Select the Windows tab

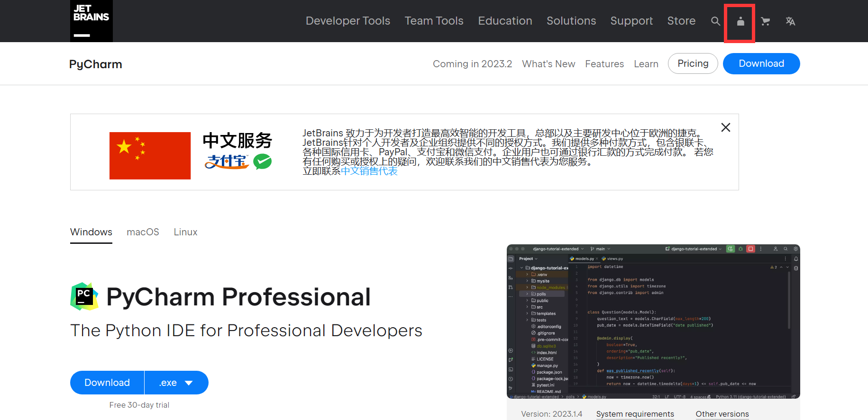coord(91,232)
